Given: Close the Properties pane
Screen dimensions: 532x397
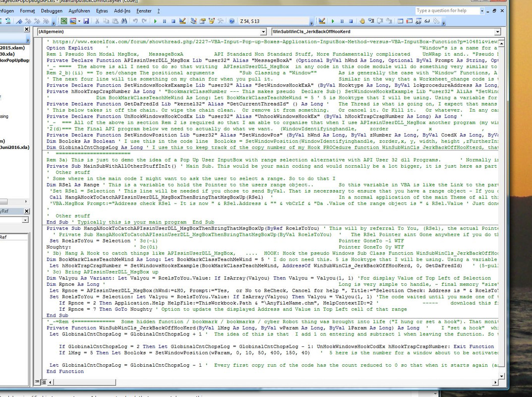Looking at the screenshot, I should [27, 211].
